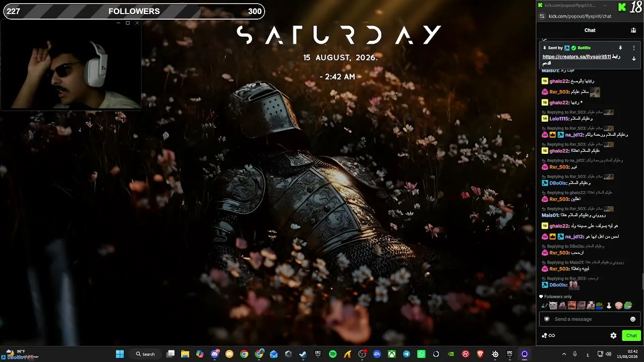Open site information icon in address bar
Image resolution: width=644 pixels, height=362 pixels.
[x=542, y=16]
